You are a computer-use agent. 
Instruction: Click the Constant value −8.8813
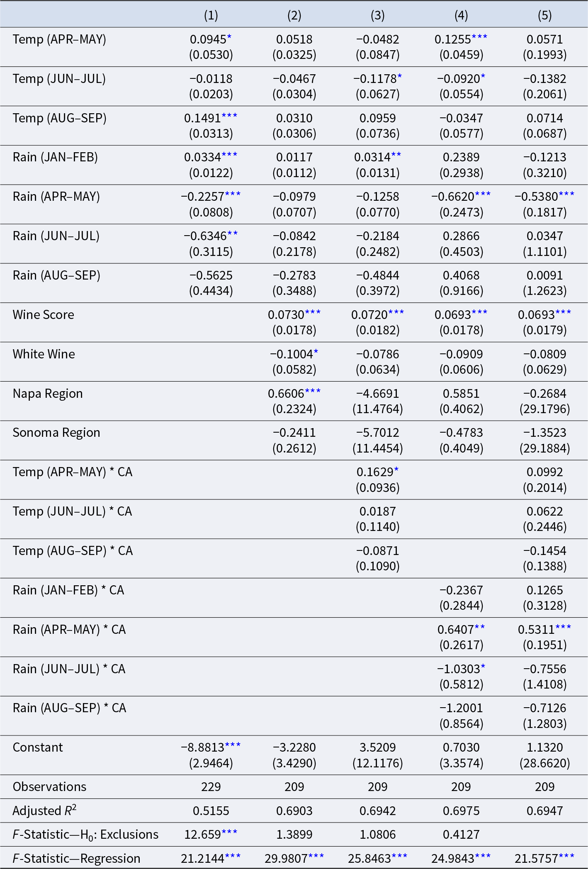click(203, 747)
